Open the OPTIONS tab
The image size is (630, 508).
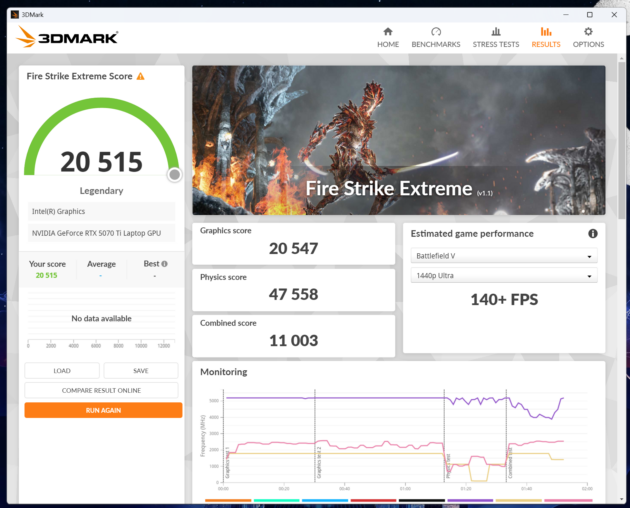(588, 38)
